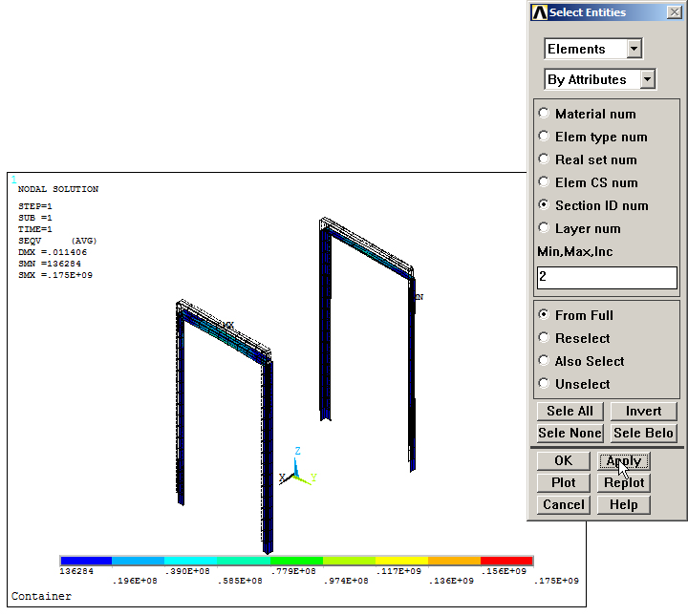The image size is (688, 616).
Task: Close the Select Entities dialog
Action: click(675, 12)
